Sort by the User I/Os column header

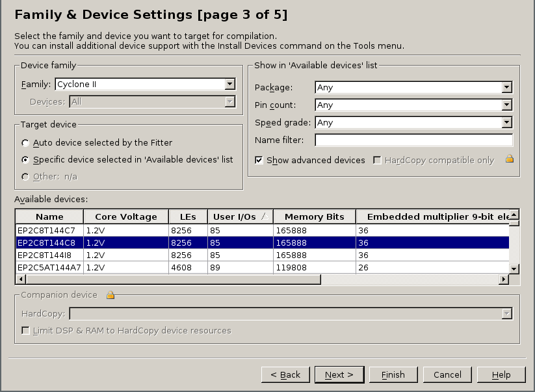pyautogui.click(x=241, y=216)
